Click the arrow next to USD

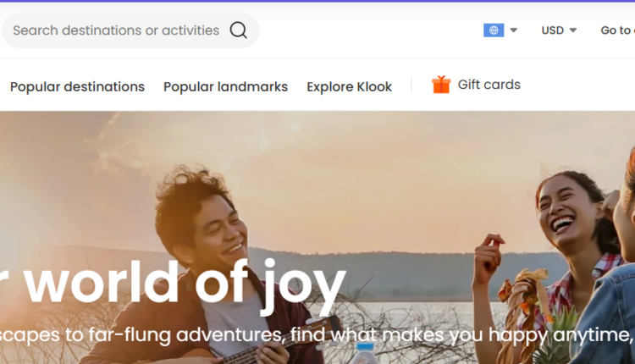coord(573,30)
